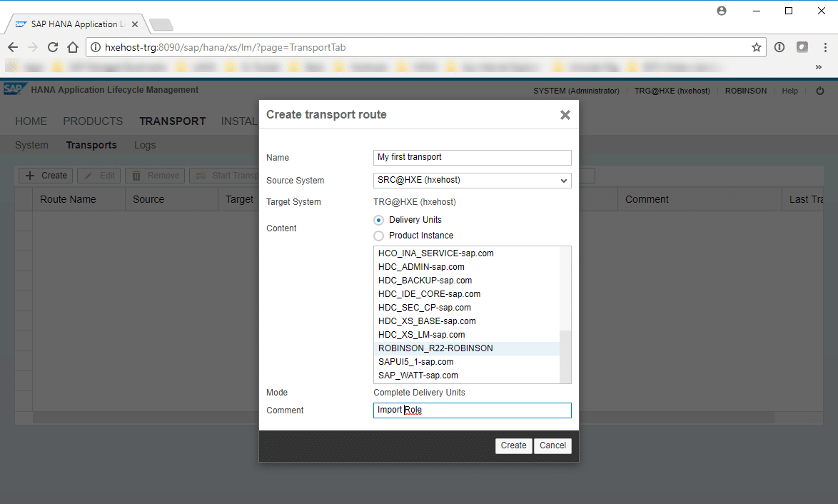Click the Create button in dialog
Screen dimensions: 838x504
[513, 445]
